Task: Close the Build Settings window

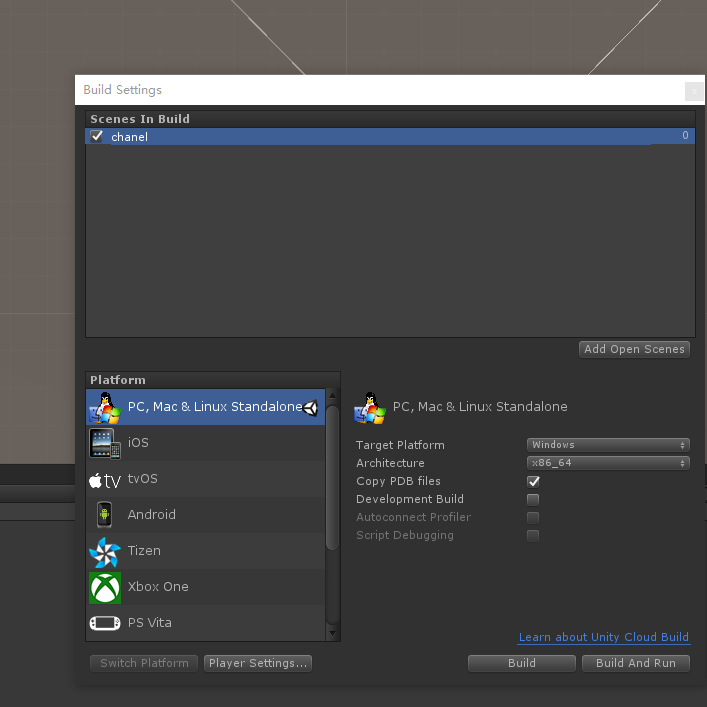Action: coord(694,92)
